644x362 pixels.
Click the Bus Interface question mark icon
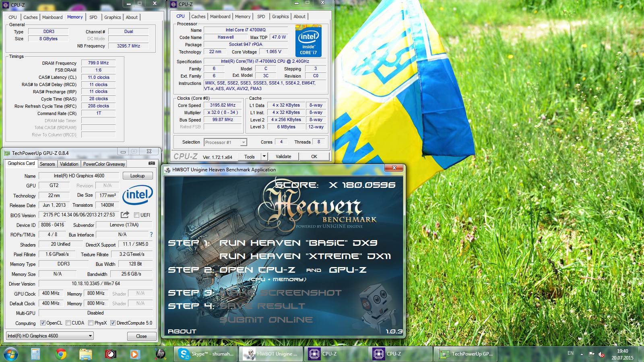(x=151, y=234)
